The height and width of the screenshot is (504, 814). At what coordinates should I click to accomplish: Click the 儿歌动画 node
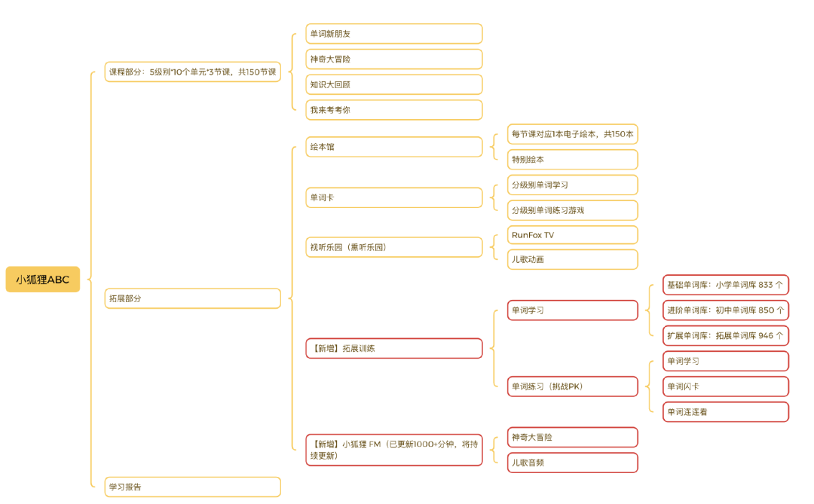572,259
